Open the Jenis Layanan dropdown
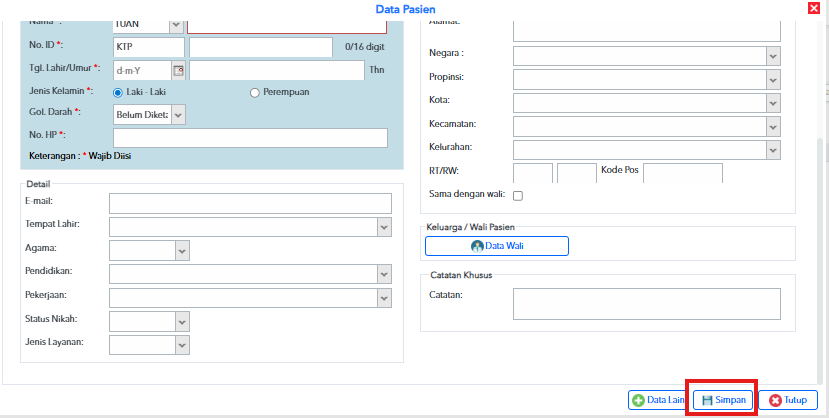829x418 pixels. coord(182,345)
